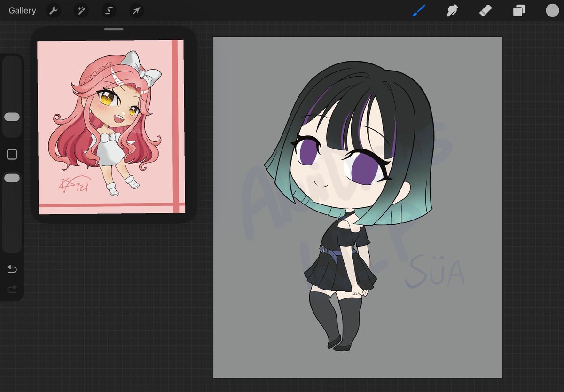
Task: Switch to the Smudge tool
Action: pyautogui.click(x=452, y=10)
